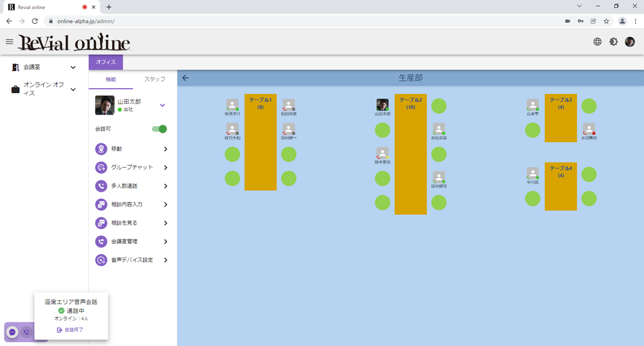Click the back arrow beside 生産部
The image size is (644, 346).
185,78
